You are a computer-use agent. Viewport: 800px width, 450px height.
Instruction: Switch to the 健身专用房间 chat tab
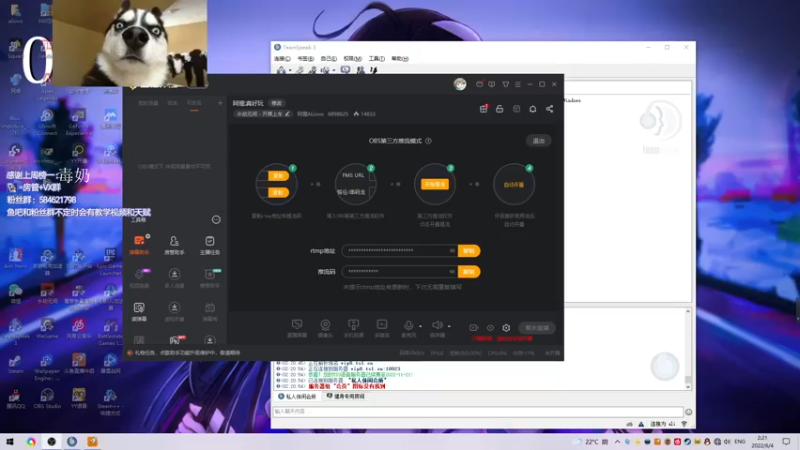[346, 396]
